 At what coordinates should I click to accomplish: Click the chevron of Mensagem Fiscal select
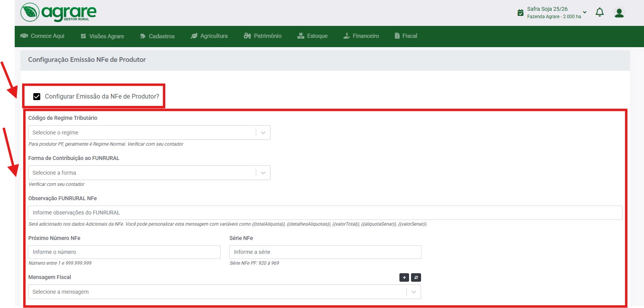click(414, 292)
